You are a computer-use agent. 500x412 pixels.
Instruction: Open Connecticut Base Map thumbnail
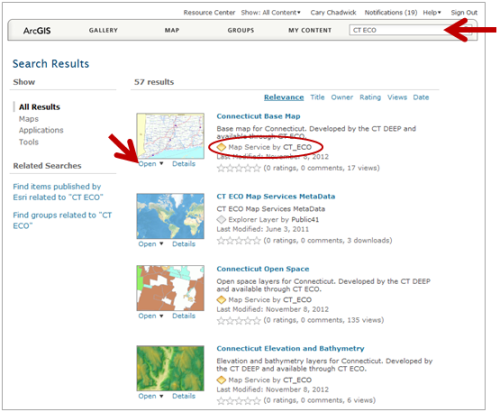click(170, 136)
